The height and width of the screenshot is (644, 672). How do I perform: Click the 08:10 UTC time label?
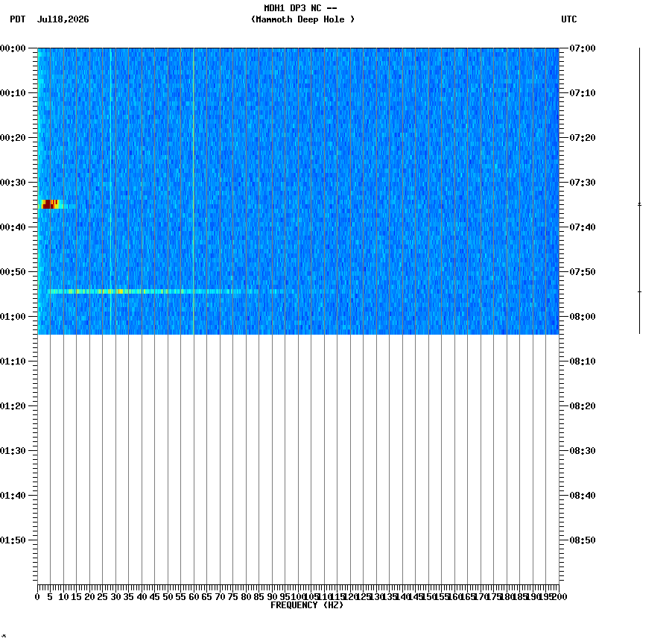[583, 362]
